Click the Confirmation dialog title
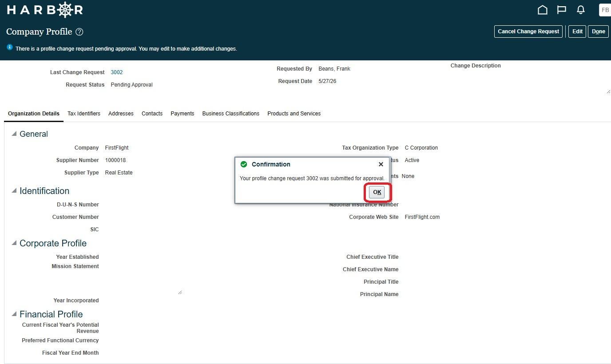Viewport: 611px width, 364px height. tap(271, 164)
